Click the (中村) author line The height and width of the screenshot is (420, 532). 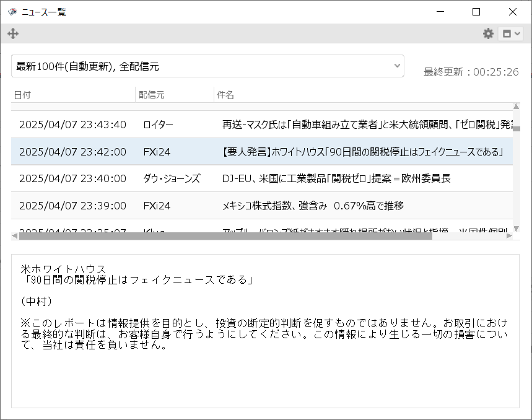point(37,301)
